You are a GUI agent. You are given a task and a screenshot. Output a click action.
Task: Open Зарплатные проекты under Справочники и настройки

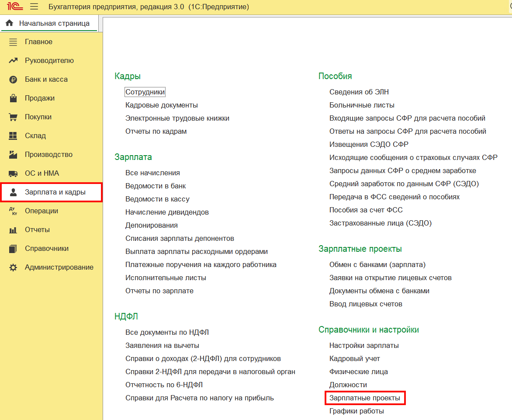pyautogui.click(x=364, y=398)
